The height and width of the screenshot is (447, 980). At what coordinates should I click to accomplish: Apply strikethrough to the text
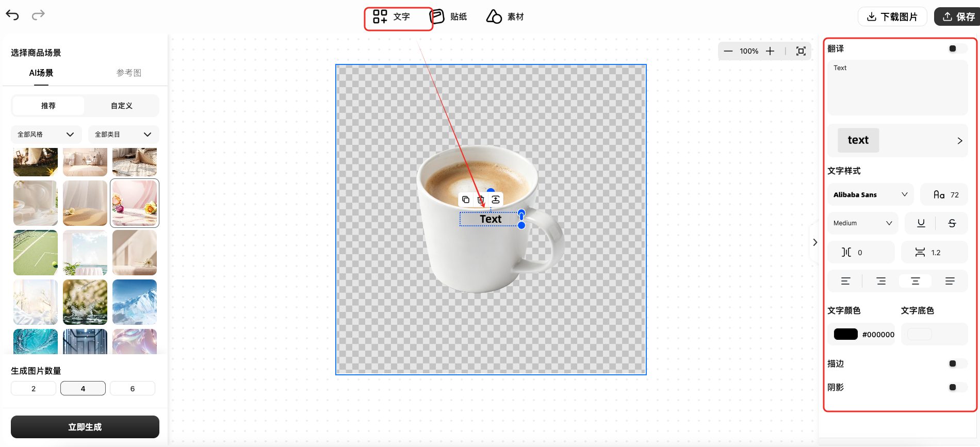click(952, 223)
